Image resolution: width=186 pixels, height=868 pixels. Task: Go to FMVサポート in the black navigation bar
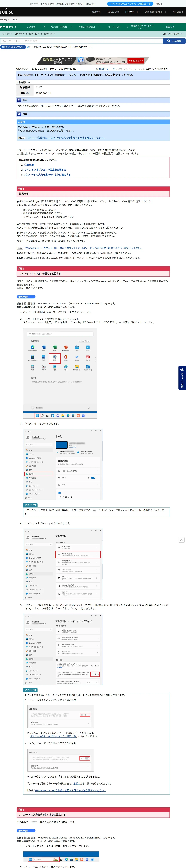[132, 12]
